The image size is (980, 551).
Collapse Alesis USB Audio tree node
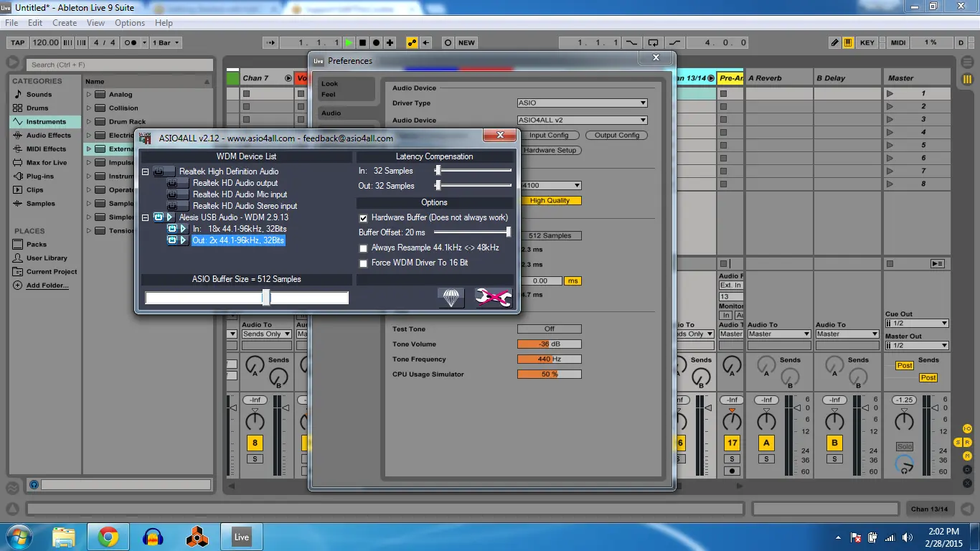click(x=145, y=217)
